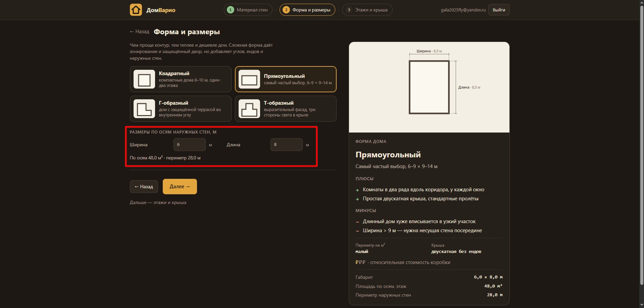The image size is (644, 308).
Task: Click the ДомВарио brand name
Action: [161, 10]
